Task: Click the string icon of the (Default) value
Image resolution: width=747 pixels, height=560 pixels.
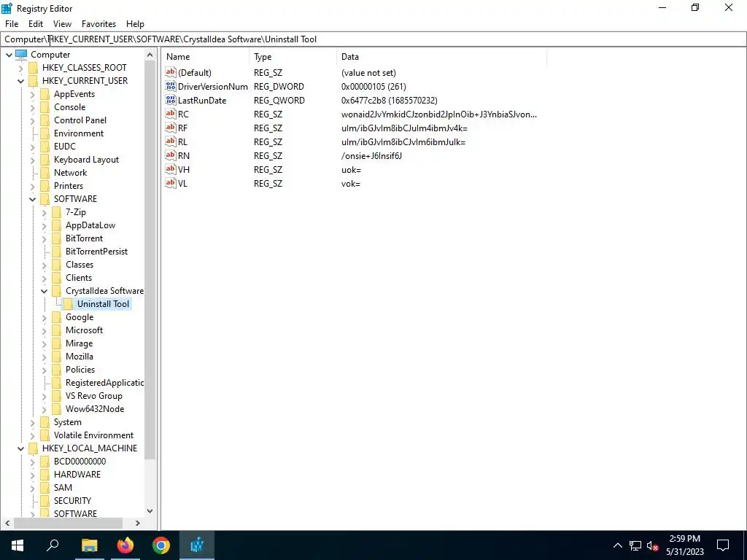Action: 171,72
